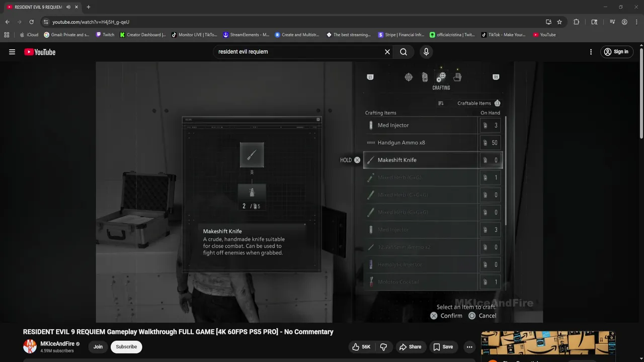Open the Gmail bookmark
This screenshot has height=362, width=644.
tap(66, 35)
